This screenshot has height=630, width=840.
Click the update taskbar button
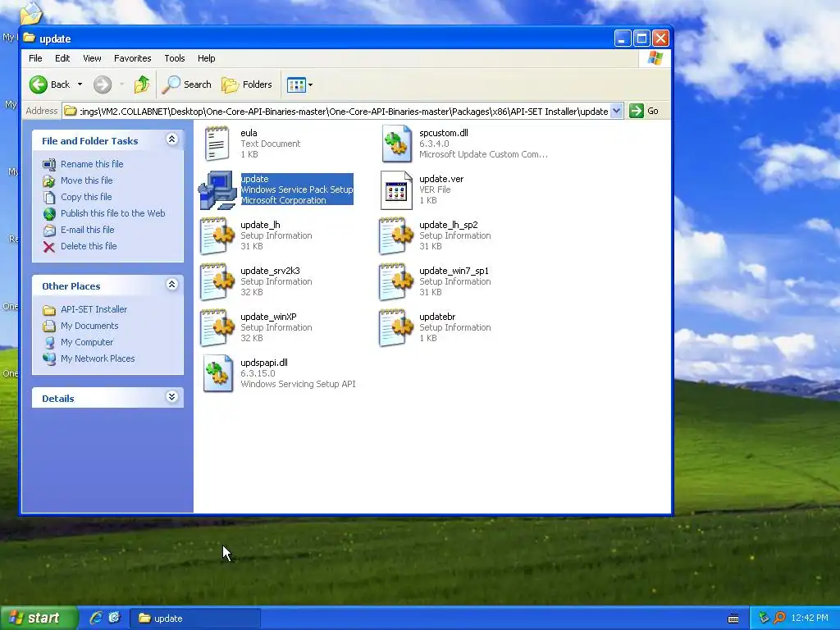coord(195,619)
